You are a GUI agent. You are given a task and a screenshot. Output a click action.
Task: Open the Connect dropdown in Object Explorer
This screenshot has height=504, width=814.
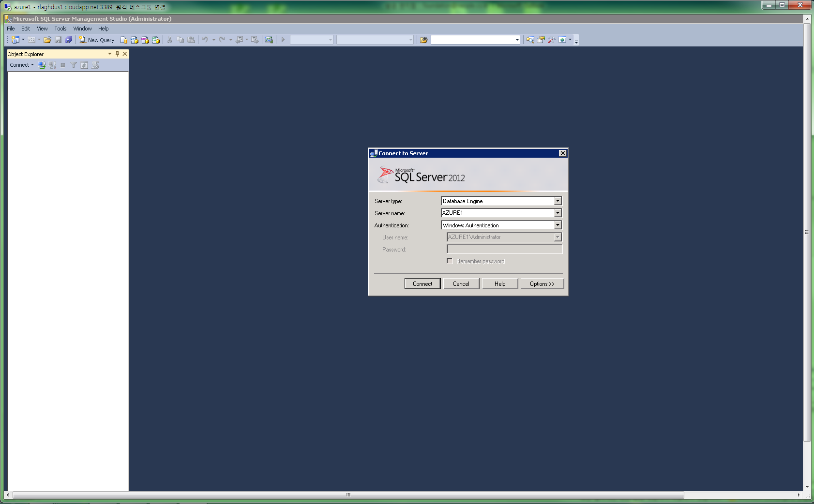[22, 65]
